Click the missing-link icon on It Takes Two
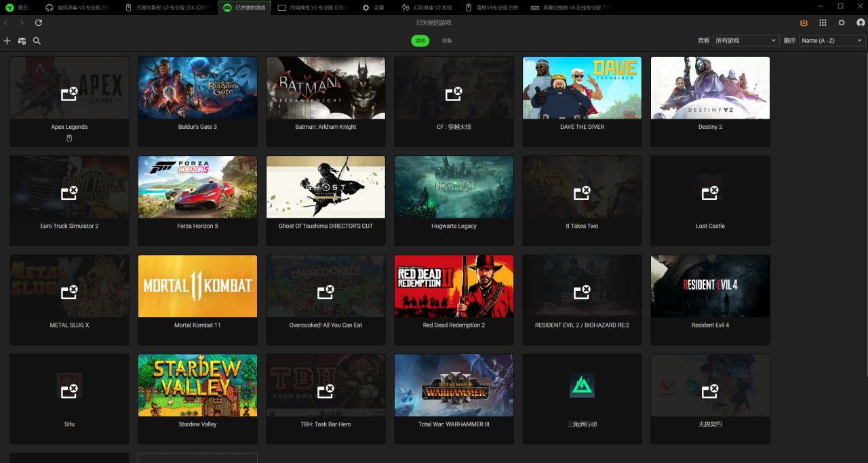 tap(582, 193)
